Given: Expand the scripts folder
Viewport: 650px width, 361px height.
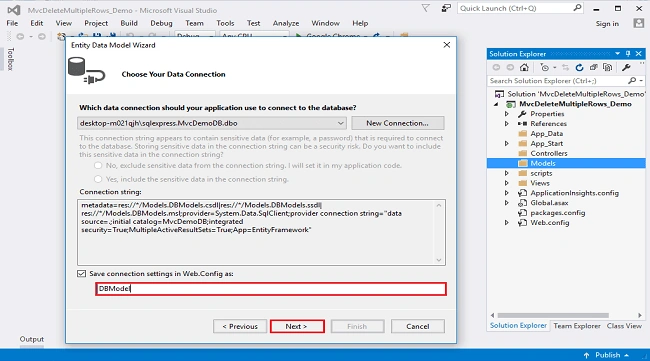Looking at the screenshot, I should click(507, 173).
